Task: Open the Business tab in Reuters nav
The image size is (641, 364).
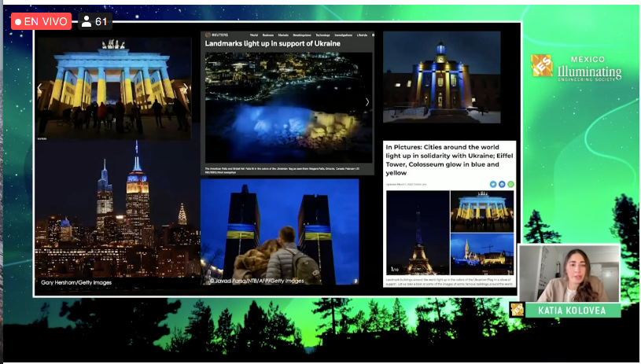Action: (267, 35)
